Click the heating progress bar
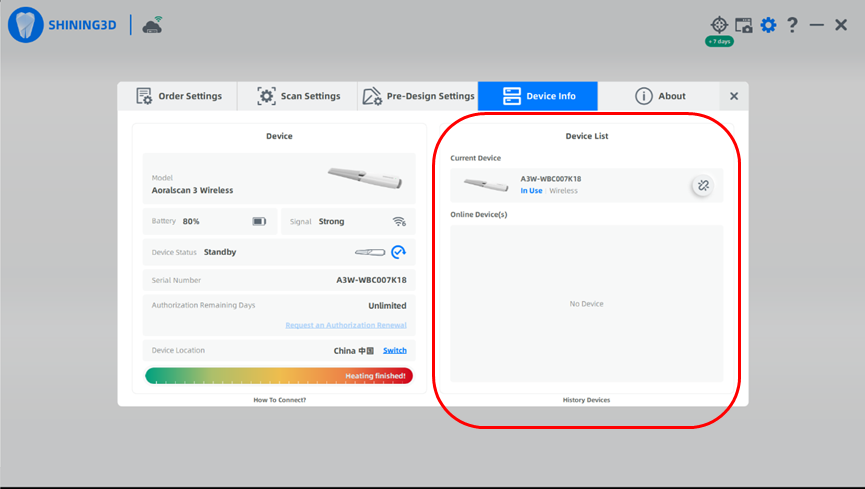This screenshot has height=489, width=865. pos(279,376)
